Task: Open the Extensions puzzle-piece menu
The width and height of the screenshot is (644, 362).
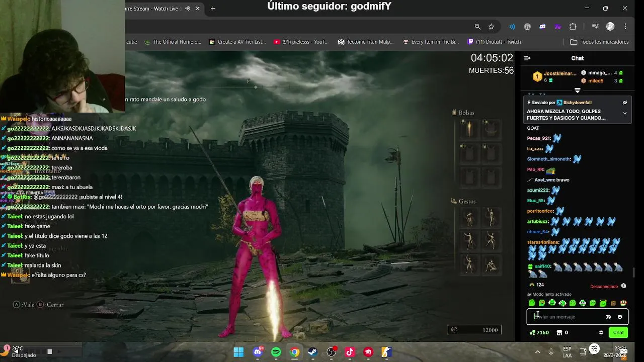Action: point(573,27)
